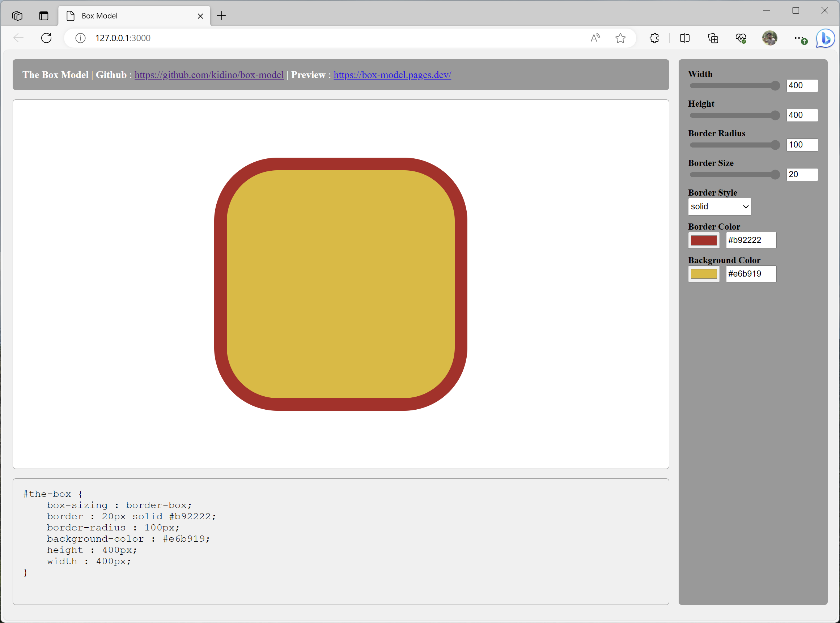The height and width of the screenshot is (623, 840).
Task: Open the Extensions puzzle icon
Action: click(x=654, y=38)
